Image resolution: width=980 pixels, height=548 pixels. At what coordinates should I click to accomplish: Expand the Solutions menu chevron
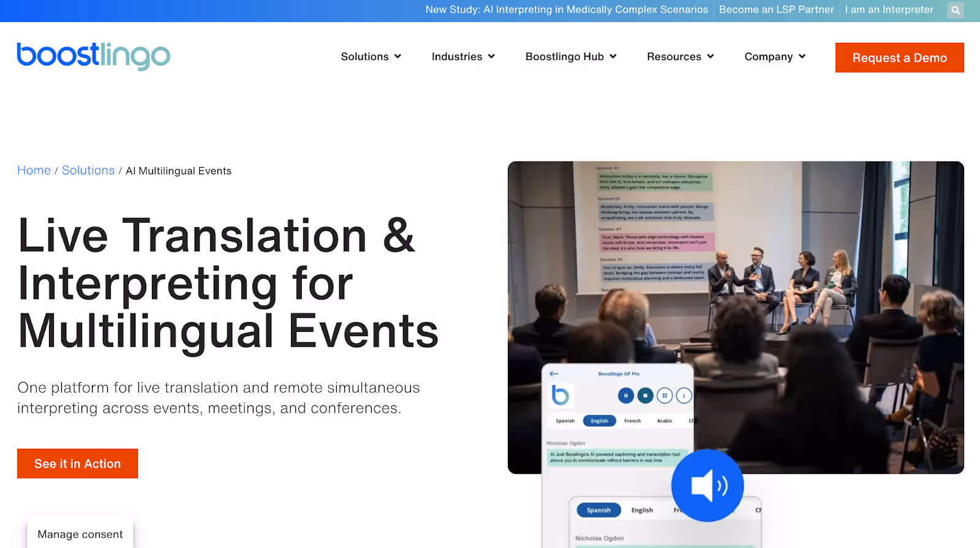point(398,56)
